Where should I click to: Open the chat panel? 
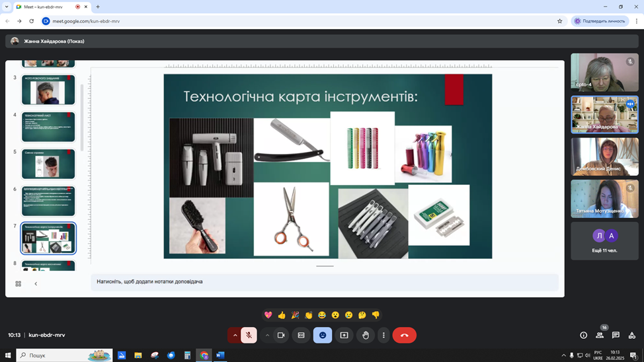616,335
